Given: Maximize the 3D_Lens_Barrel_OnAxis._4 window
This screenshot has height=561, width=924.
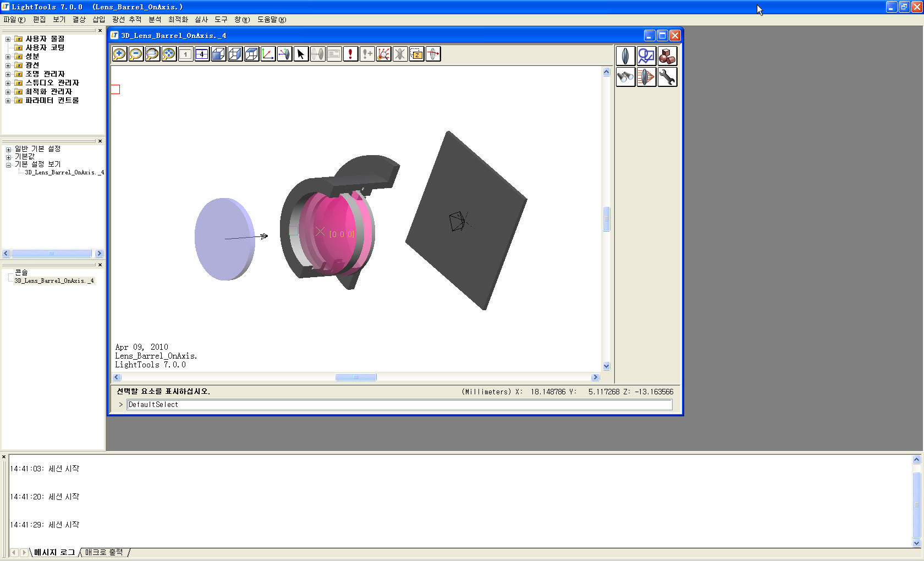Looking at the screenshot, I should pyautogui.click(x=662, y=36).
